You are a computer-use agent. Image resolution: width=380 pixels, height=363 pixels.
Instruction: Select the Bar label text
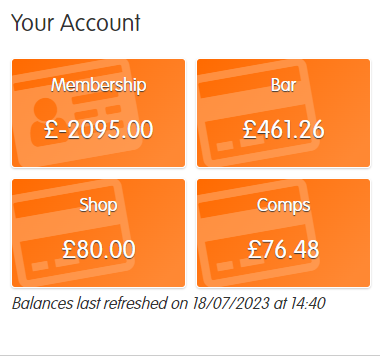point(283,85)
